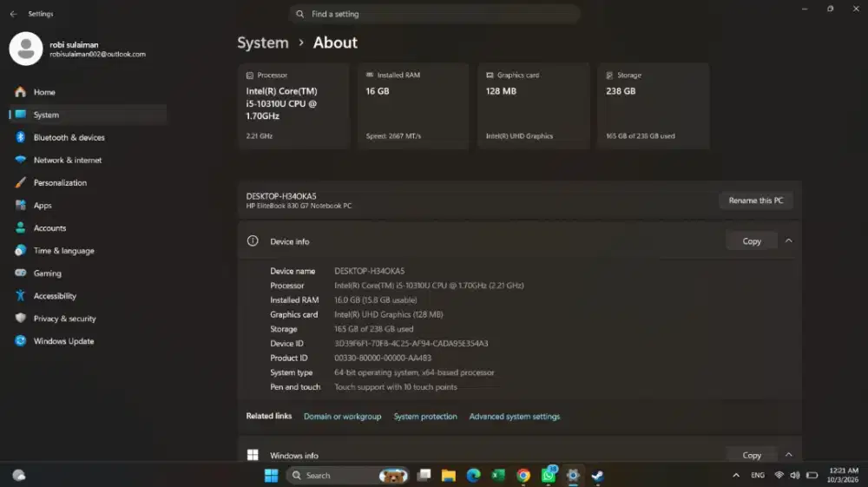Click the Device info circle icon

[x=253, y=240]
